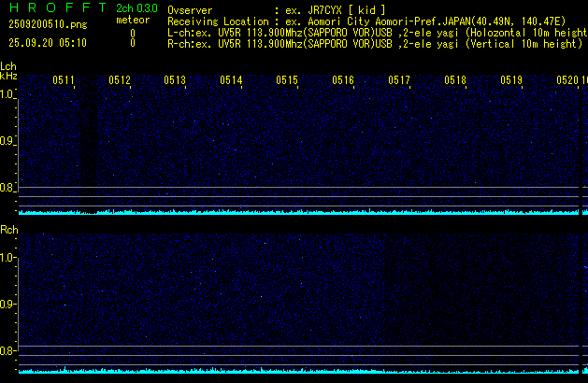Click the R-ch antenna description line
Image resolution: width=588 pixels, height=383 pixels.
pos(374,43)
